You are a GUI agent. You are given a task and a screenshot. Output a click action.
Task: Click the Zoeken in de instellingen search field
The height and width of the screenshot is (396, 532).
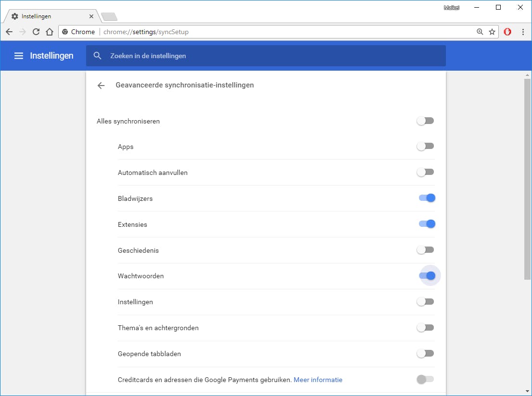[x=266, y=56]
